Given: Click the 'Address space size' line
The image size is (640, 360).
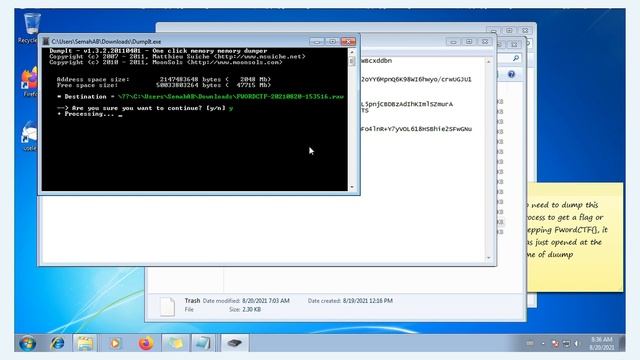Looking at the screenshot, I should point(164,80).
